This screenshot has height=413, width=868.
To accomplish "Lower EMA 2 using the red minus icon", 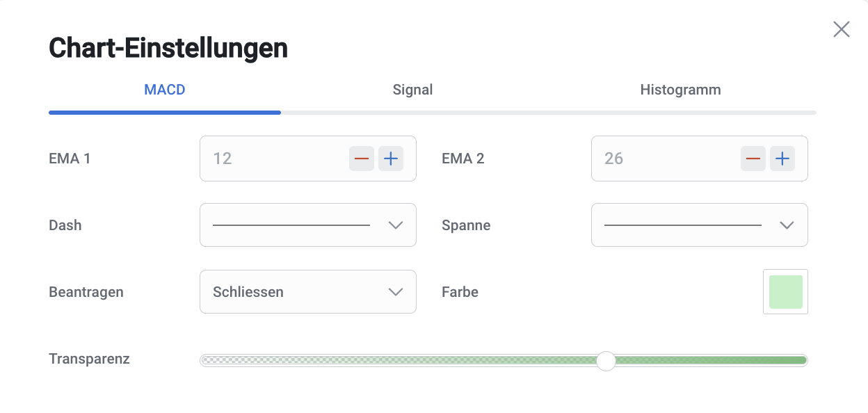I will 753,159.
